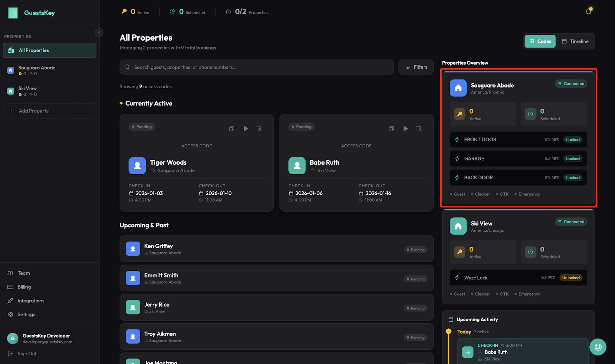Image resolution: width=615 pixels, height=364 pixels.
Task: Collapse the sidebar with the chevron arrow
Action: (x=99, y=33)
